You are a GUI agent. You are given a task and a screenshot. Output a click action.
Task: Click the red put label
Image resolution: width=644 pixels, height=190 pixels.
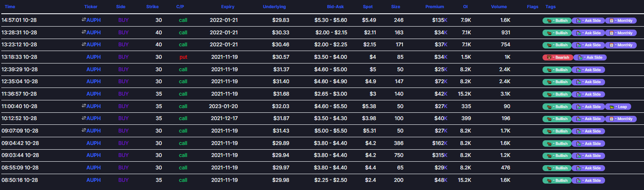click(183, 57)
